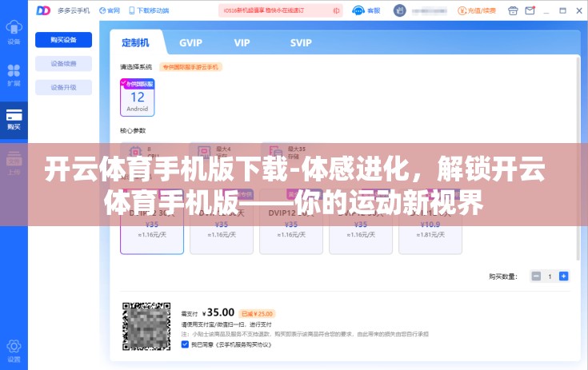Click the announcement speaker icon
Screen dimensions: 588x370
[336, 10]
